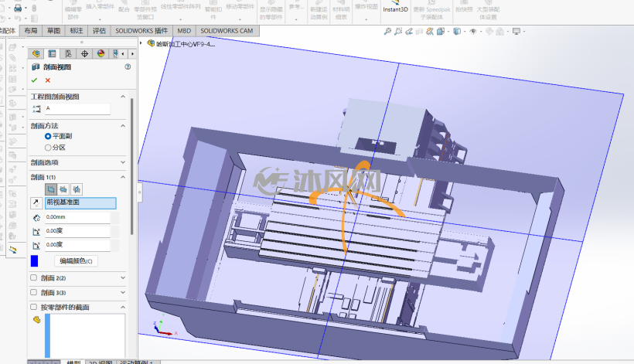Collapse 工程图剖面视图 section
This screenshot has height=364, width=634.
[123, 97]
